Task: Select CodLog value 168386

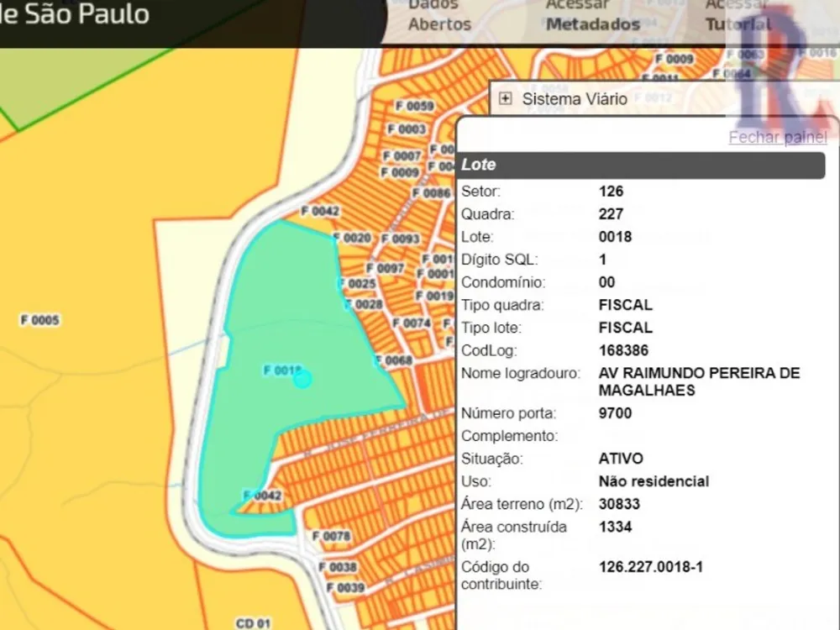Action: click(623, 350)
